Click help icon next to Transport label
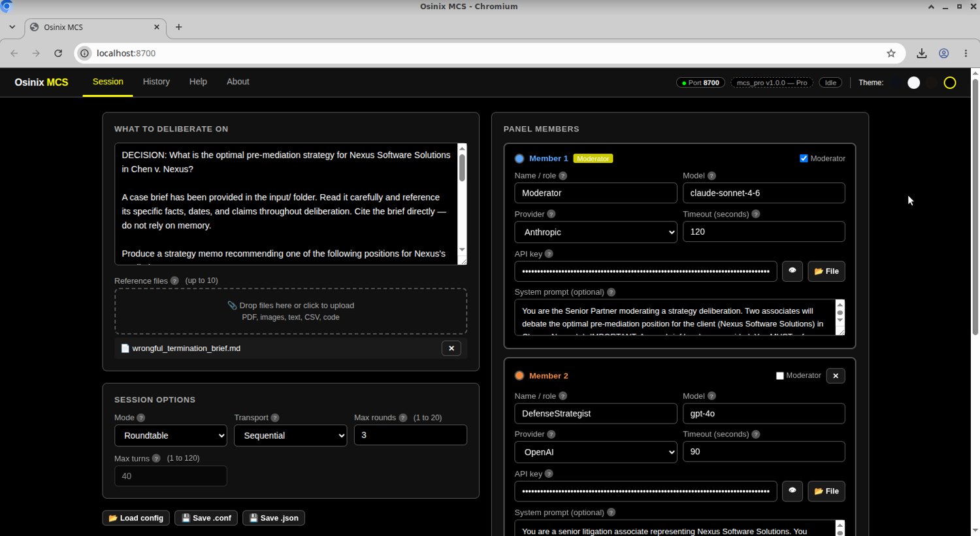This screenshot has width=980, height=536. [x=275, y=418]
